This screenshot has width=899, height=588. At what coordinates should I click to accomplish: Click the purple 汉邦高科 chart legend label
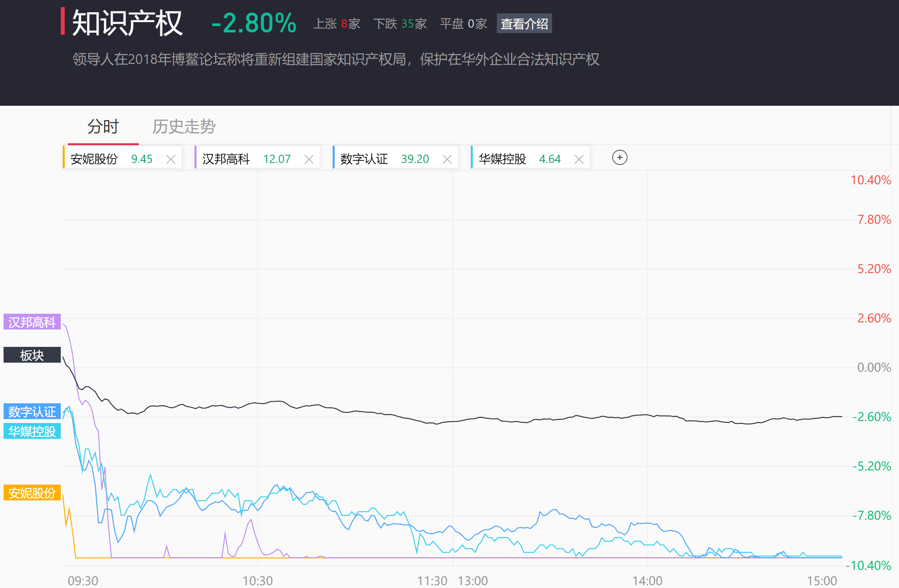tap(32, 322)
